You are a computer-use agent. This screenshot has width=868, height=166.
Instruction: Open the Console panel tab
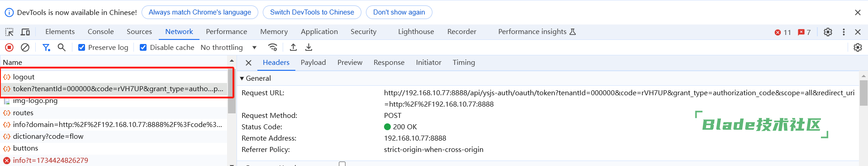[100, 32]
